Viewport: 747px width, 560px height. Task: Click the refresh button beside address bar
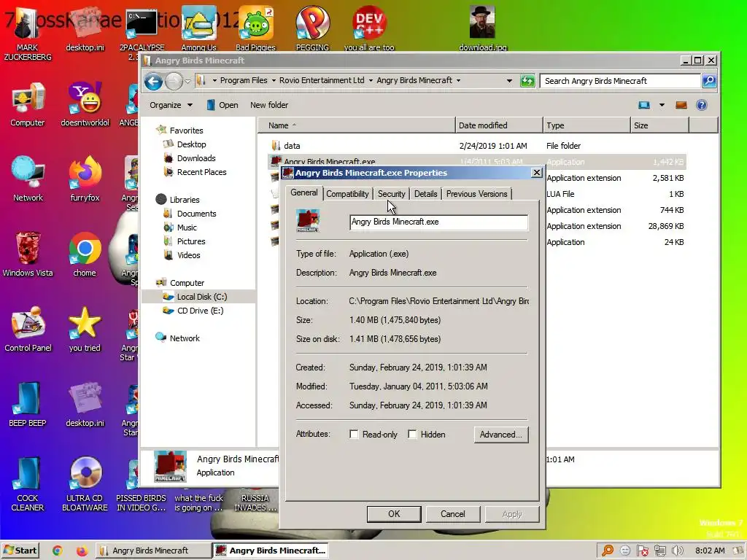click(x=527, y=80)
